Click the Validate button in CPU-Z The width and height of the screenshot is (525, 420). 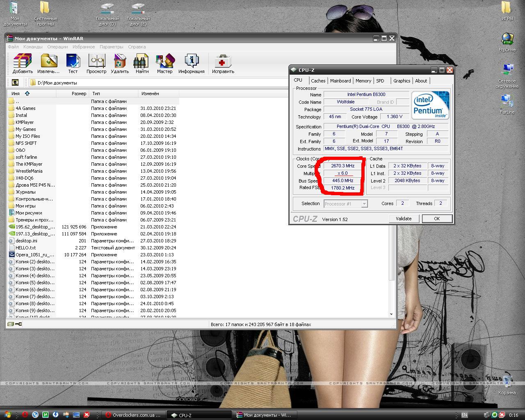pyautogui.click(x=404, y=219)
